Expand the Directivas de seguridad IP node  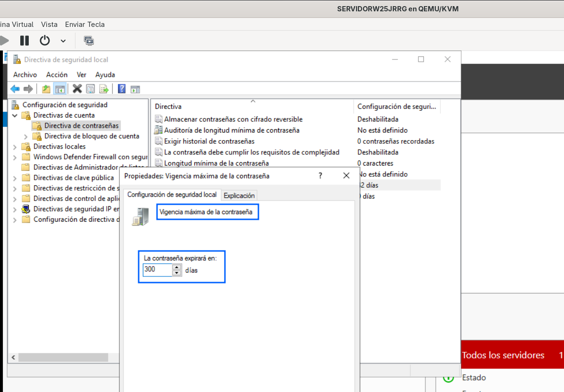click(15, 209)
